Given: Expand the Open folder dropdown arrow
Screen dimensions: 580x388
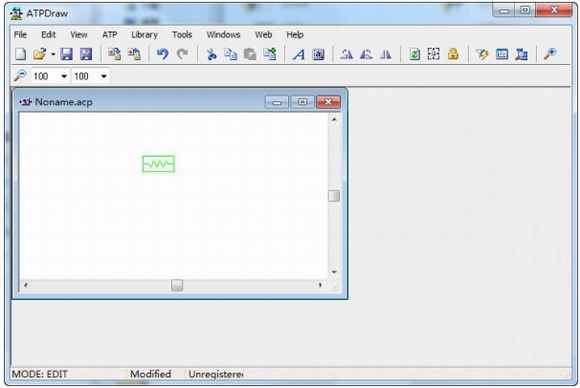Looking at the screenshot, I should (x=53, y=54).
